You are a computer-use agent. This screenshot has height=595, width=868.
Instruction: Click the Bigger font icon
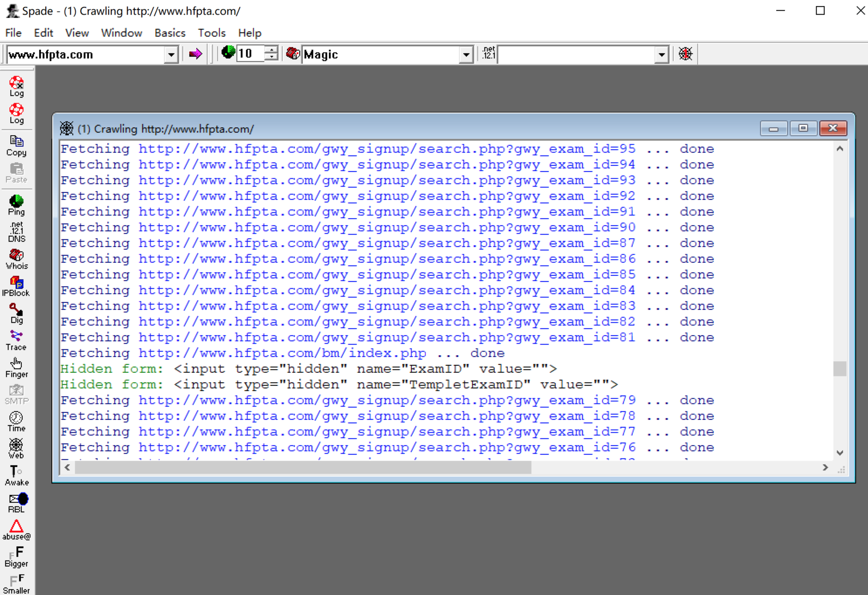click(16, 556)
